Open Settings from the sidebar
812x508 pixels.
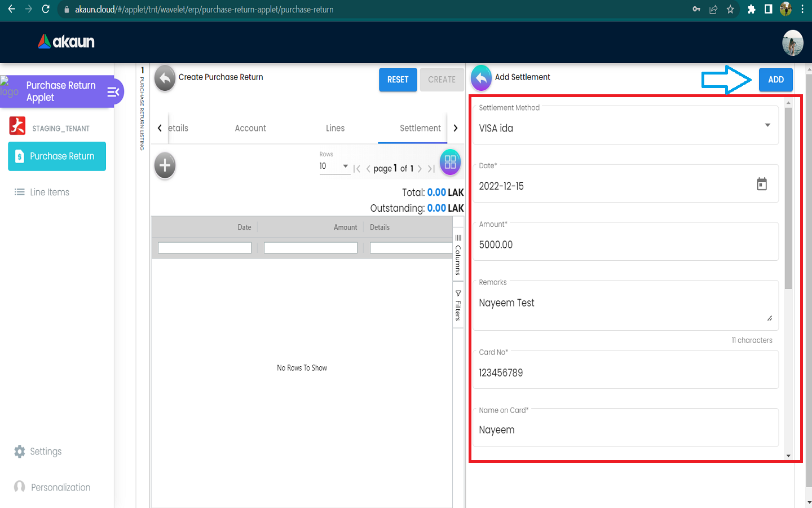[x=38, y=452]
